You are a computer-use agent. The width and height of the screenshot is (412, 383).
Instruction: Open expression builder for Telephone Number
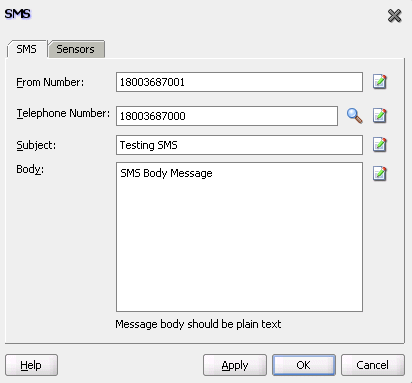click(380, 116)
